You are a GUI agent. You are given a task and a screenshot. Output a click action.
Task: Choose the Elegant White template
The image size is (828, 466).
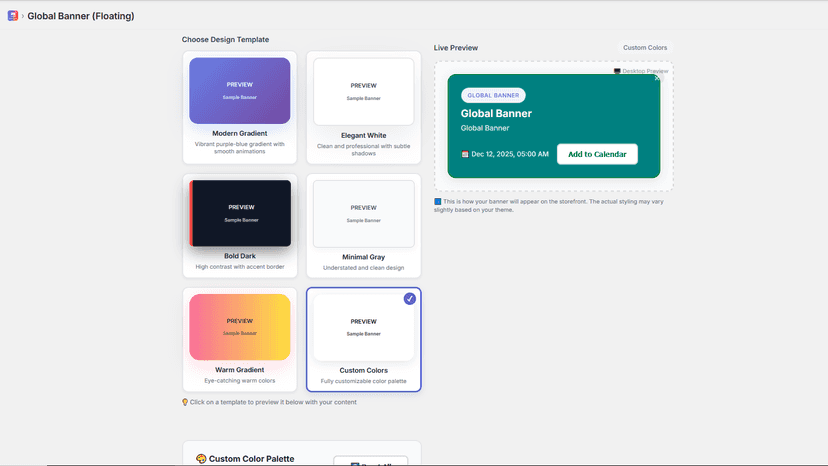click(x=363, y=107)
